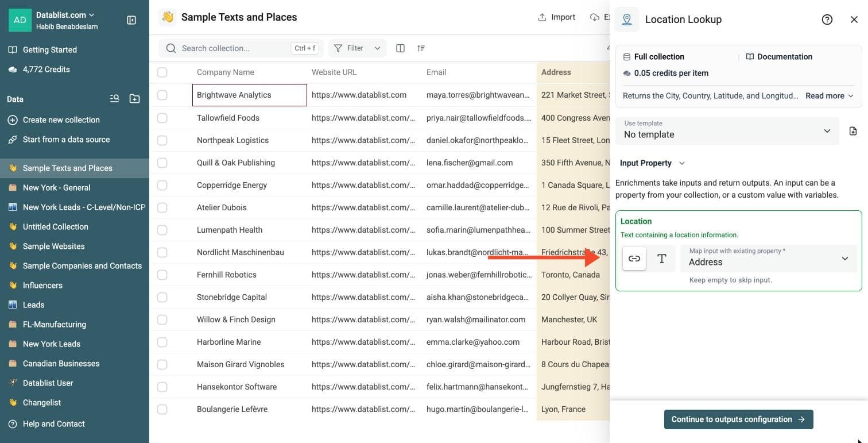Expand the Input Property chevron

(682, 163)
